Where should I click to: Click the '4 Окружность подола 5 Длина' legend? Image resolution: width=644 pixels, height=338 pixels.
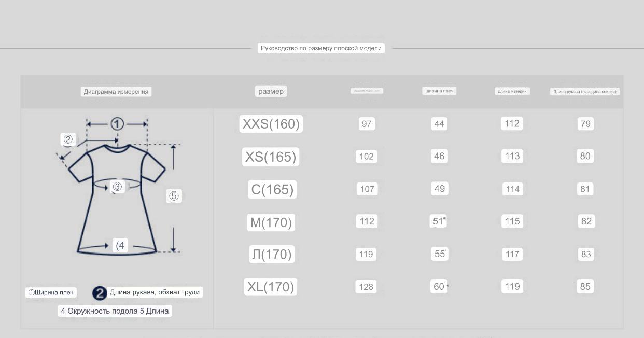115,311
